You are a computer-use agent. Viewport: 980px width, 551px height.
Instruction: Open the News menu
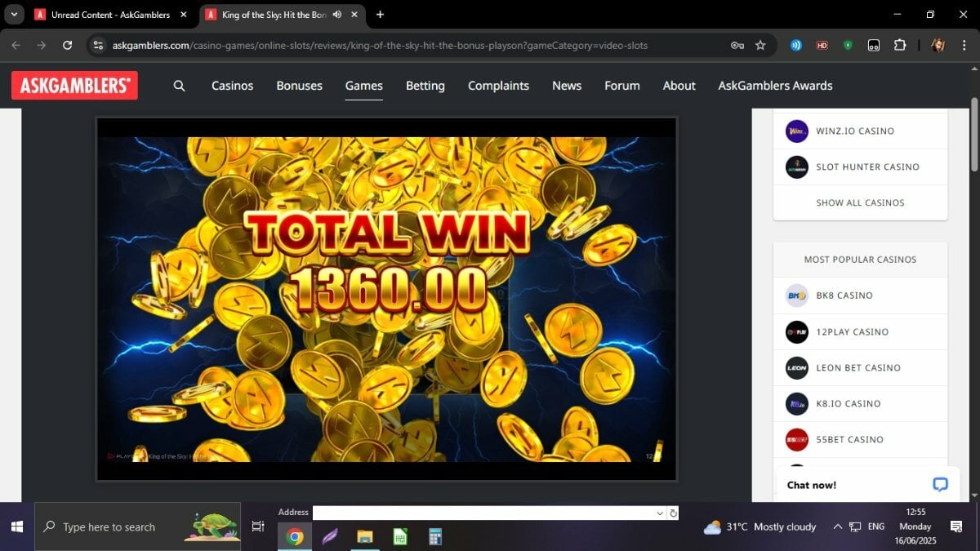567,86
